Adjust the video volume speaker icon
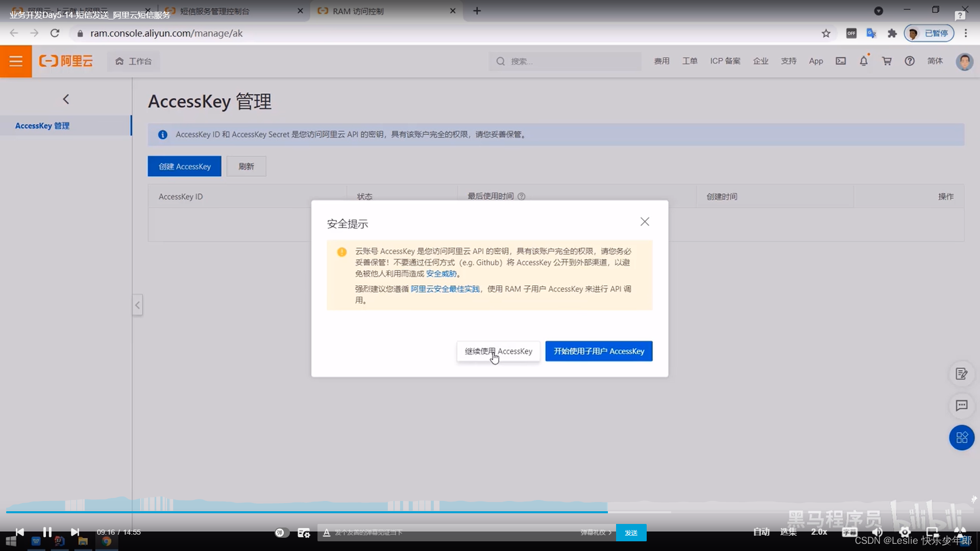 [877, 532]
